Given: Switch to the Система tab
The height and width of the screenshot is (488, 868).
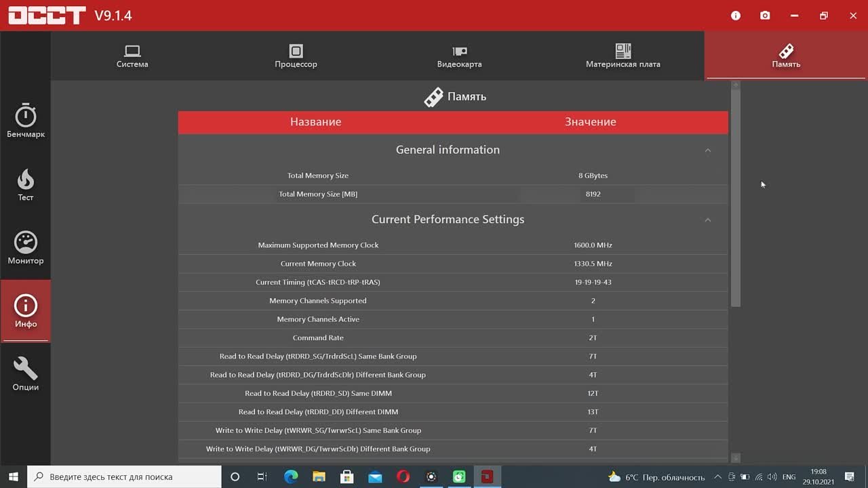Looking at the screenshot, I should pyautogui.click(x=132, y=56).
